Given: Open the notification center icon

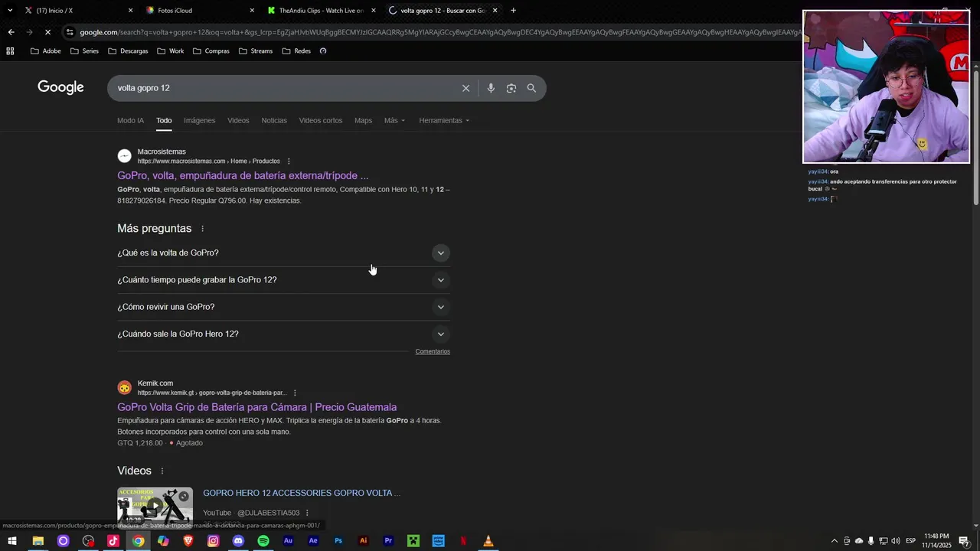Looking at the screenshot, I should coord(964,541).
